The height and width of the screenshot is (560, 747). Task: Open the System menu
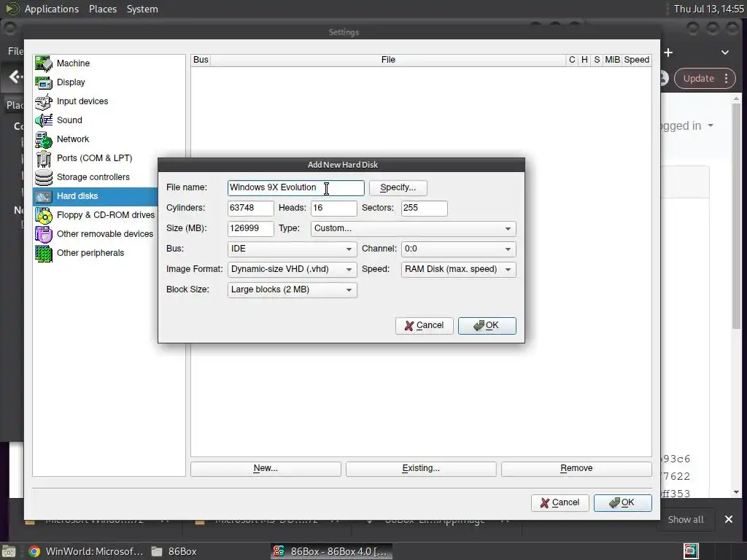(142, 9)
